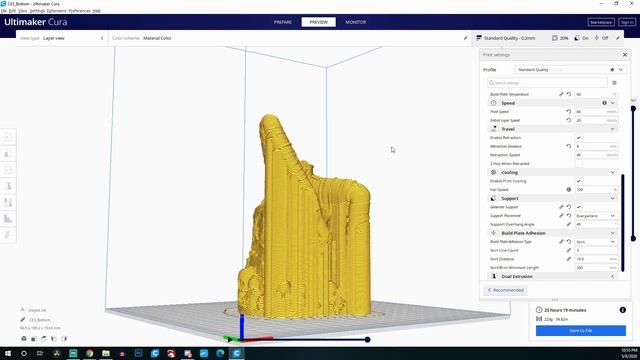Open the Help menu
Image resolution: width=640 pixels, height=360 pixels.
[96, 11]
